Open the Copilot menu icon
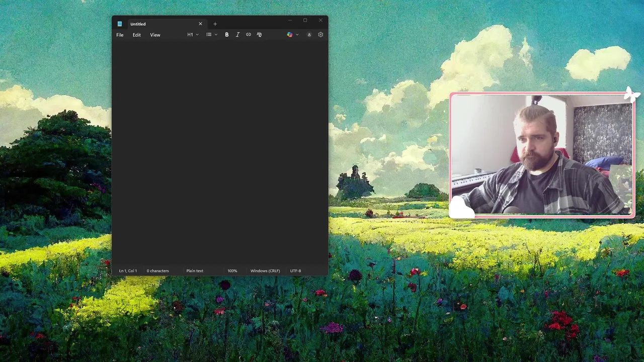This screenshot has height=362, width=644. coord(289,35)
